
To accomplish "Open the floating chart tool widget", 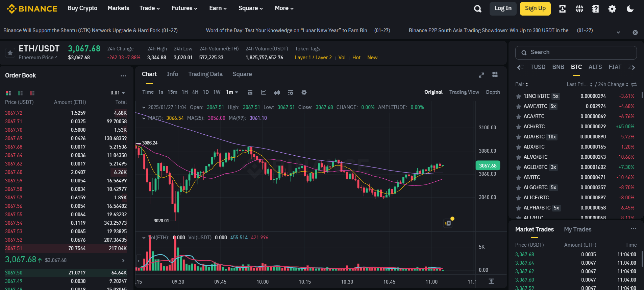I will click(x=448, y=223).
